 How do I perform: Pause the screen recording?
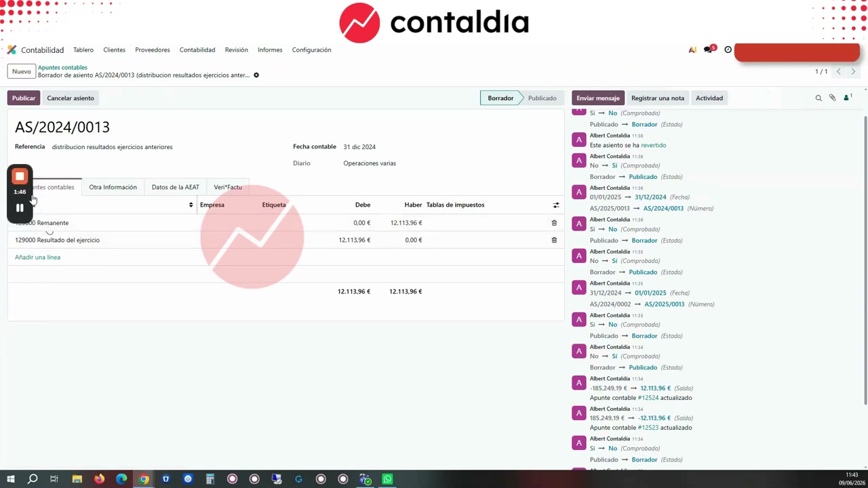click(20, 208)
